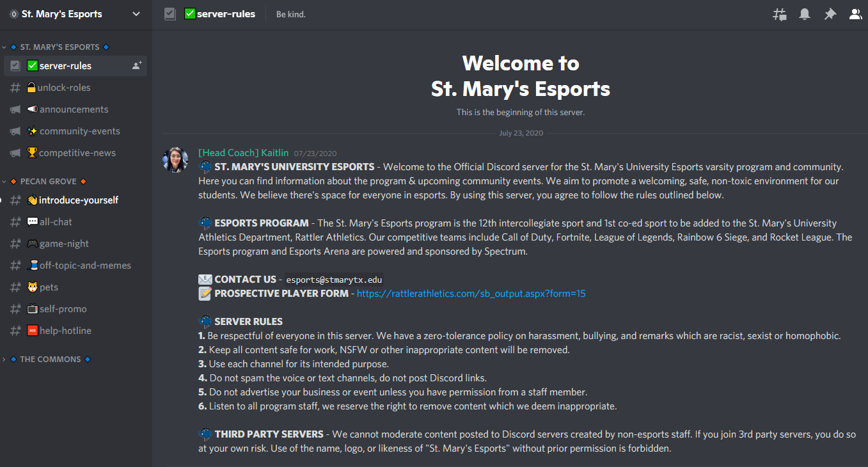Click the notification bell icon
The height and width of the screenshot is (467, 868).
click(x=805, y=14)
